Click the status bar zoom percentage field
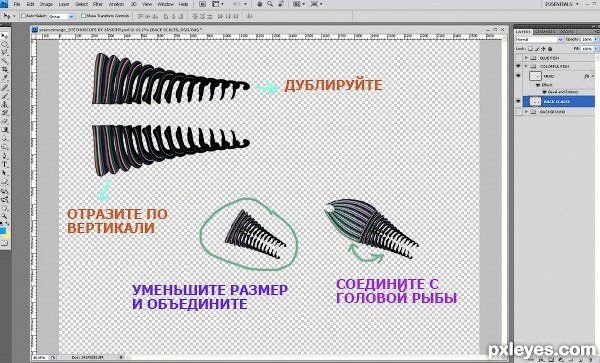 pos(40,357)
